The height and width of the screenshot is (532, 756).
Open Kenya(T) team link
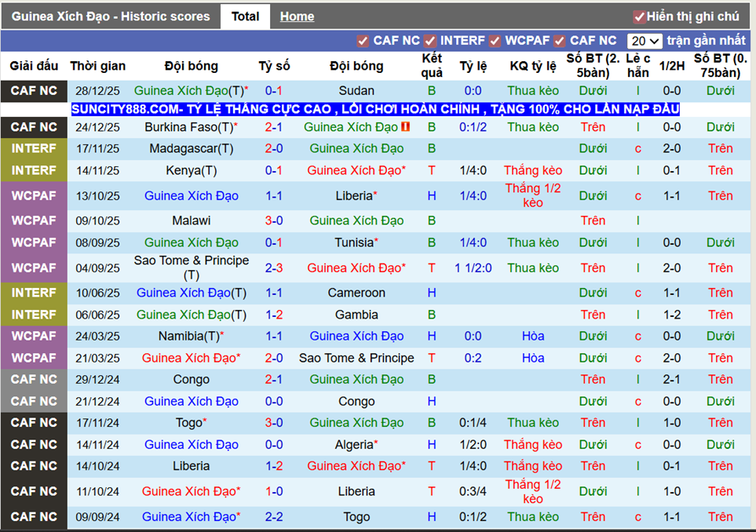point(192,170)
